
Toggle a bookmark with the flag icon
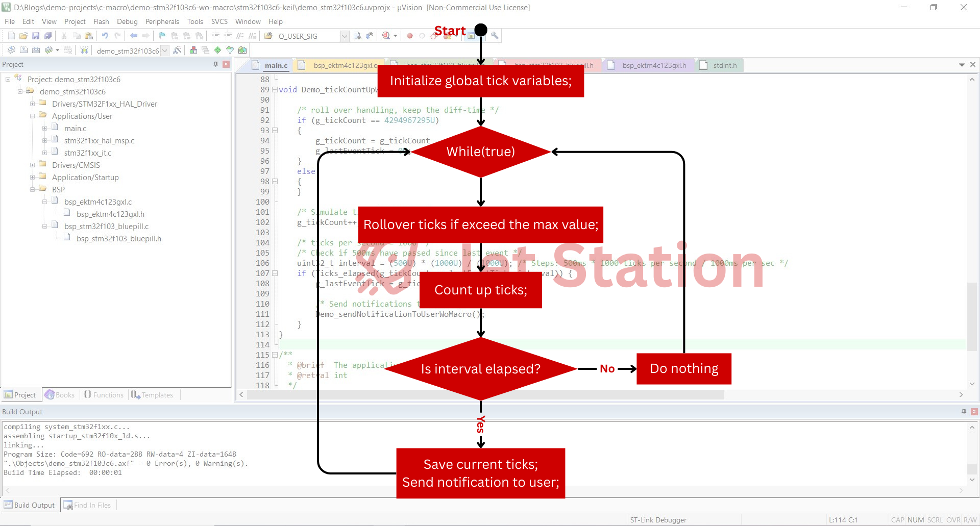[x=162, y=36]
